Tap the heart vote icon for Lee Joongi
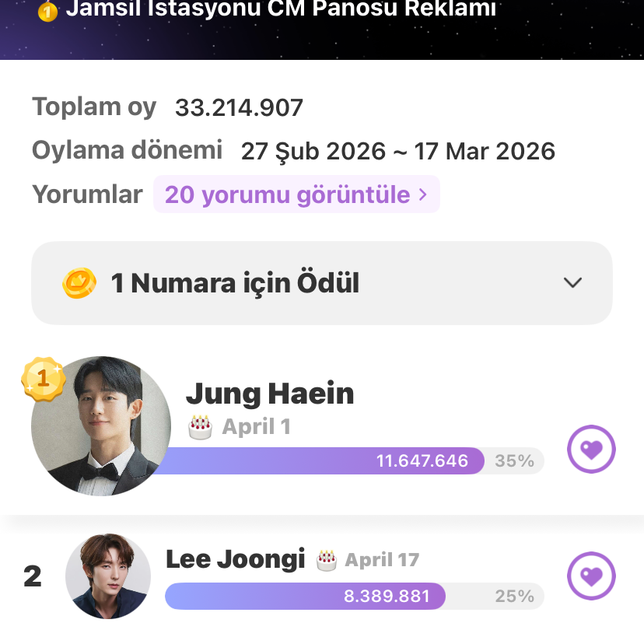The width and height of the screenshot is (644, 644). pos(591,576)
